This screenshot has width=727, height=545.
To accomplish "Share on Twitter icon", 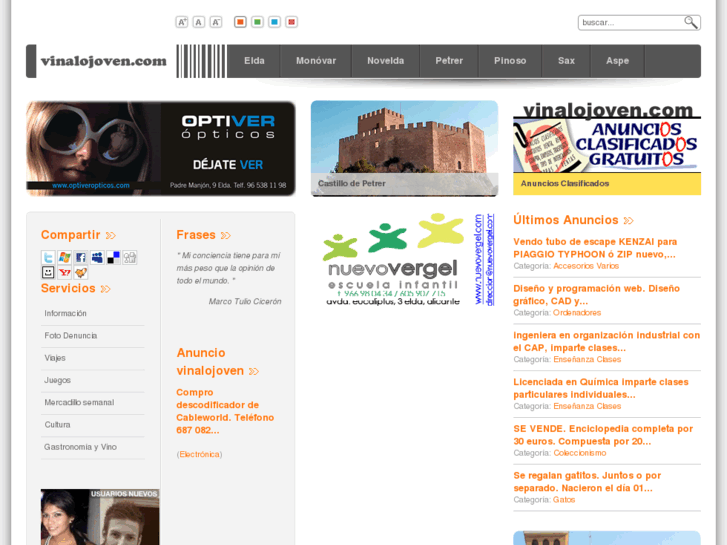I will pos(48,257).
